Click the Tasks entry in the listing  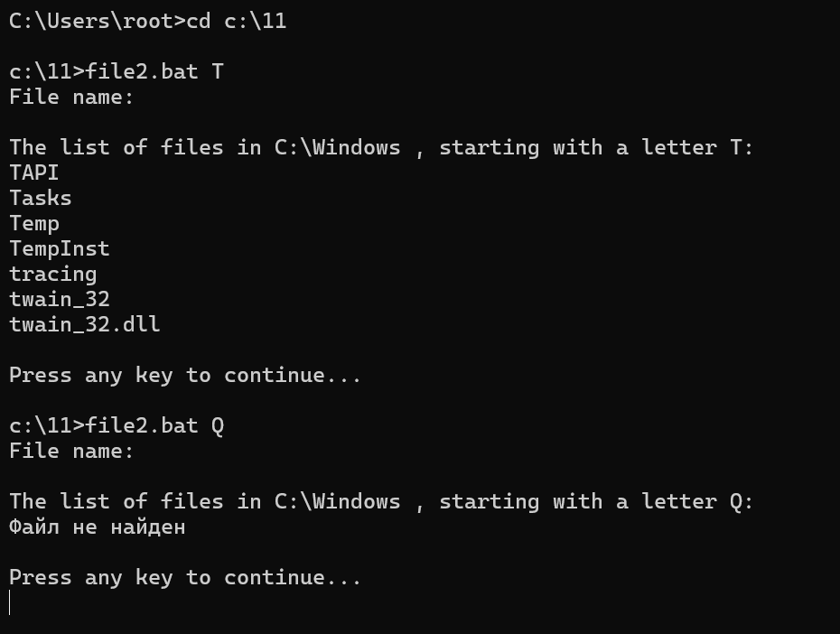(40, 198)
